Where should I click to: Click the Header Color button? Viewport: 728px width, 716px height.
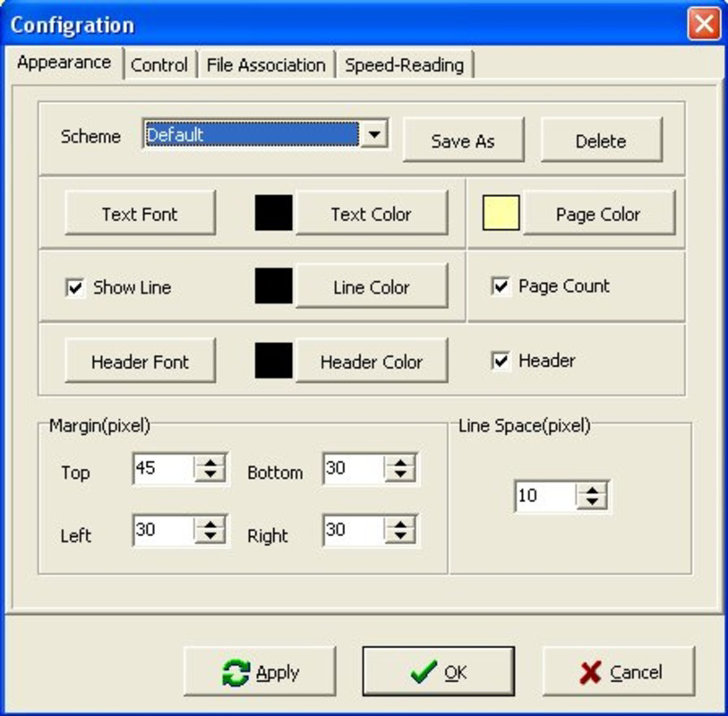[372, 361]
